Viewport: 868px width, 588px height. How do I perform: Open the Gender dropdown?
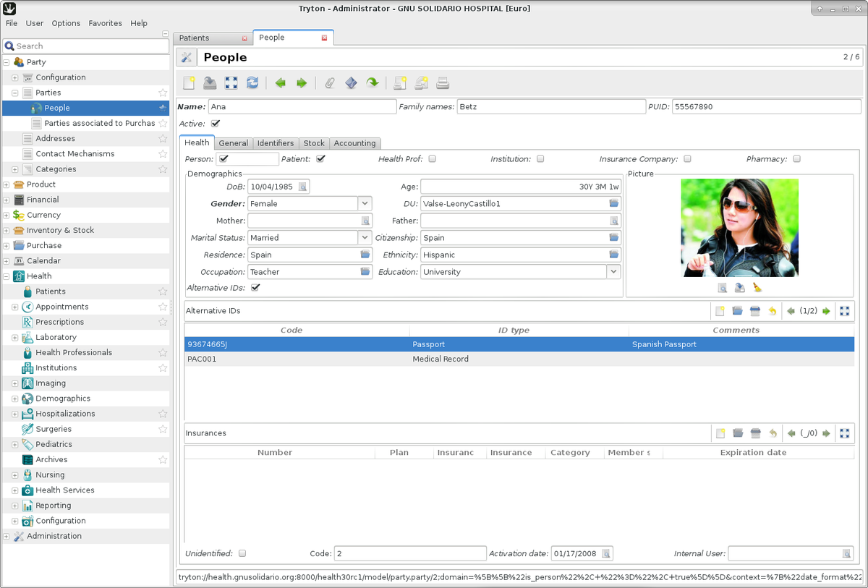click(x=364, y=203)
